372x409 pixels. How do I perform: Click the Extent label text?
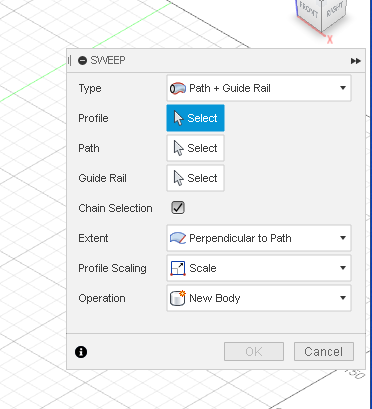pyautogui.click(x=93, y=238)
